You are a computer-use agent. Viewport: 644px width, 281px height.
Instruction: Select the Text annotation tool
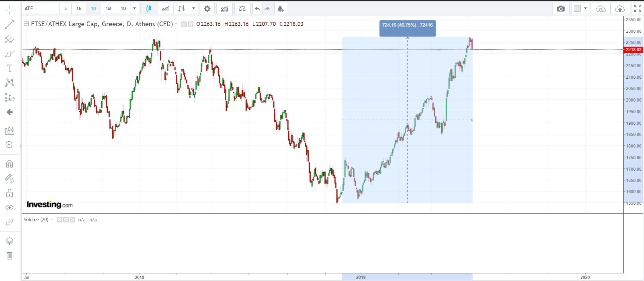coord(10,68)
